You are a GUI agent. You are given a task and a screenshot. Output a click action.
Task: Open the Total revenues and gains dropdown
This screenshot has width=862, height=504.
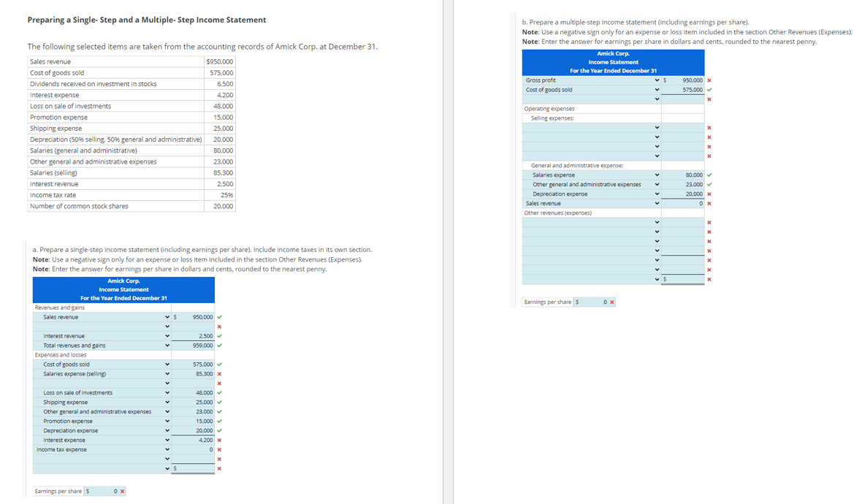(x=167, y=345)
